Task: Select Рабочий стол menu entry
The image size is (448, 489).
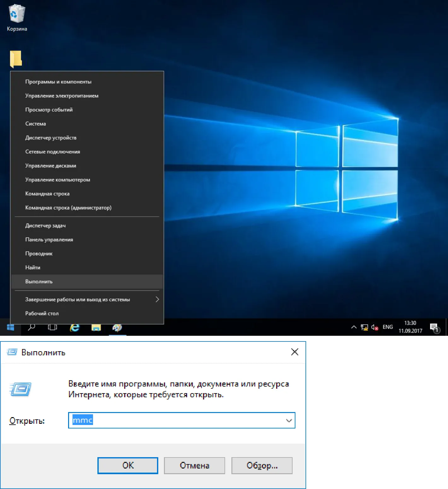Action: (x=87, y=313)
